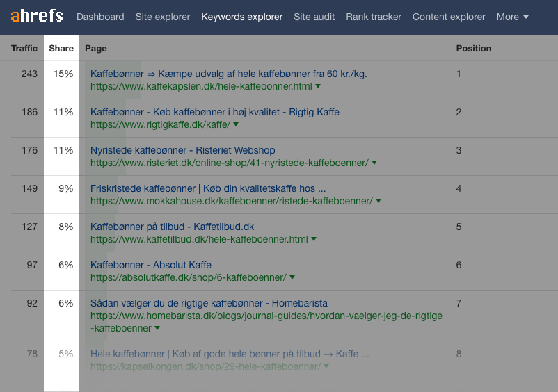Open the kapselkongen.dk 29-hele-kaffeboenner URL
Screen dimensions: 558x392
pyautogui.click(x=205, y=366)
